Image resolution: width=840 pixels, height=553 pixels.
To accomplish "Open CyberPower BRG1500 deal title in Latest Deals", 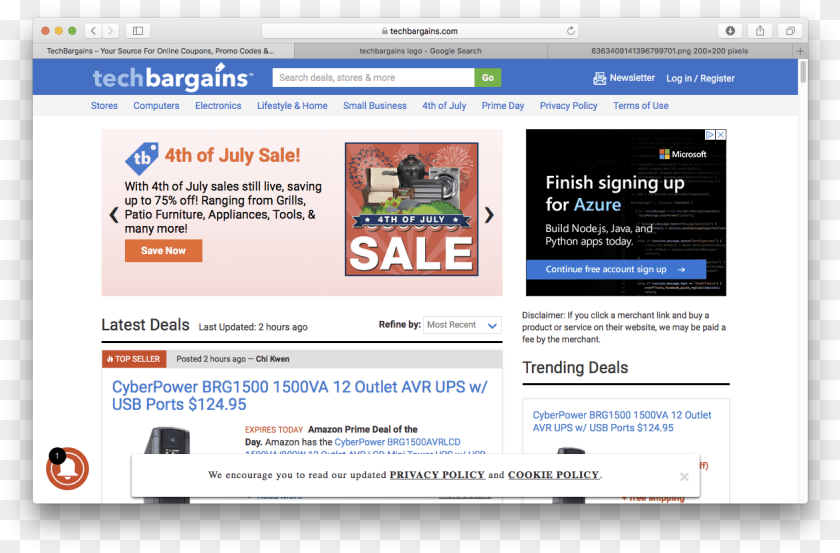I will [x=299, y=395].
